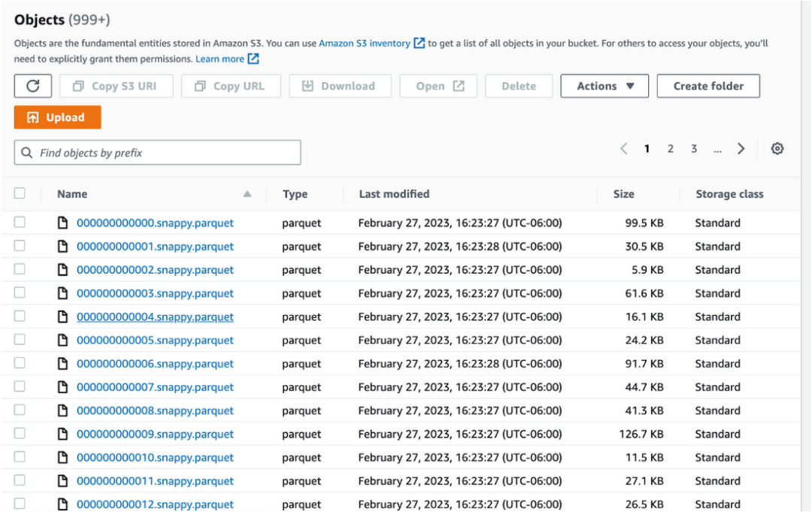Screen dimensions: 812x512
Task: Click the pagination ellipsis
Action: coord(717,150)
